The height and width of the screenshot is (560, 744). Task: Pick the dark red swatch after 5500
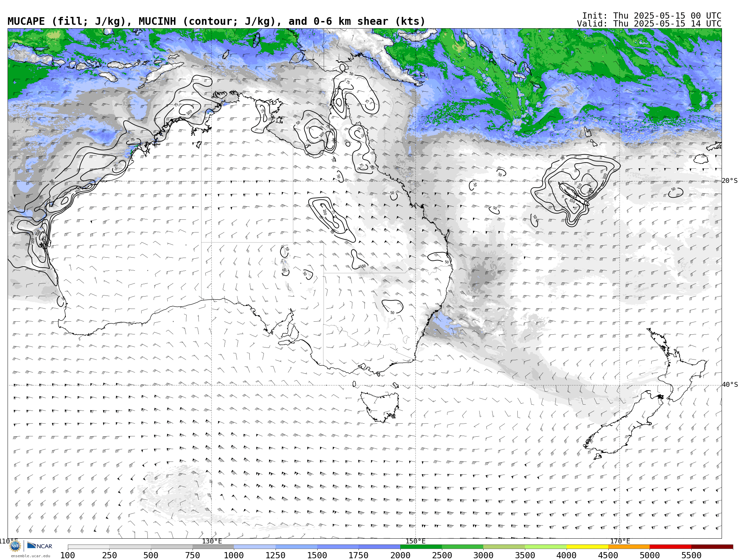(x=712, y=547)
